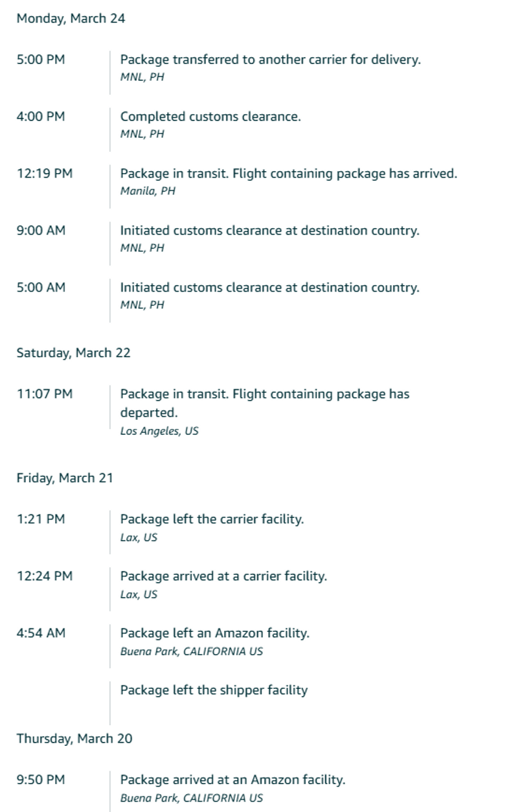Click the 5:00 AM timestamp
518x812 pixels.
coord(41,288)
